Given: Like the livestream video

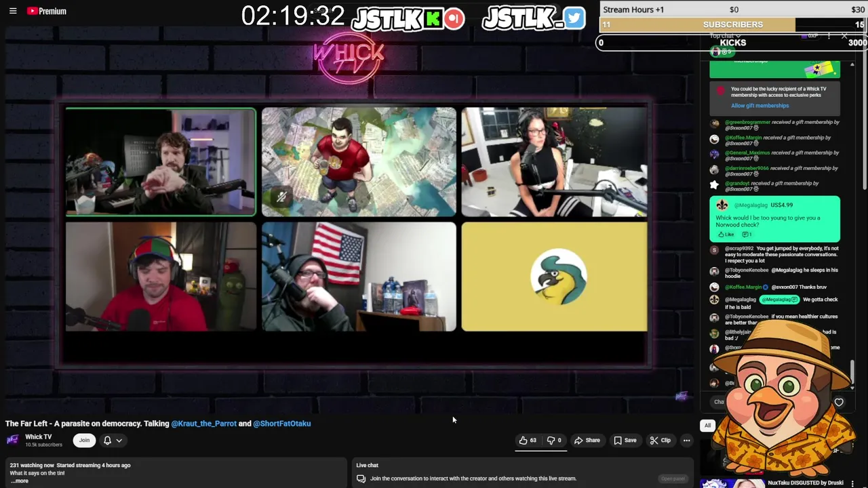Looking at the screenshot, I should (528, 441).
